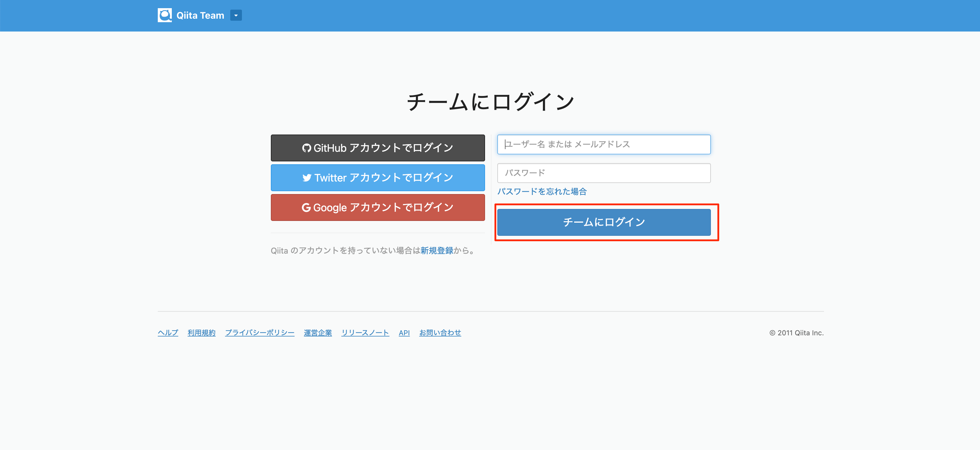Screen dimensions: 980x450
Task: Log in with GitHub account button
Action: 378,148
